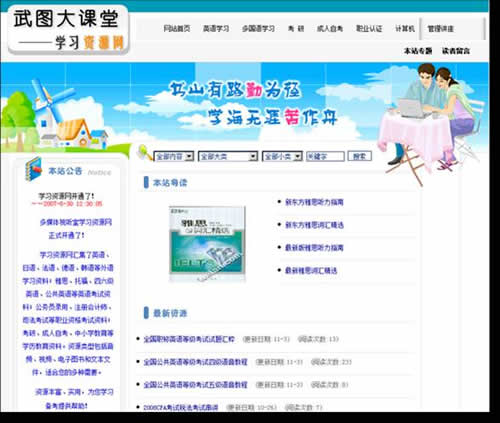The image size is (500, 423).
Task: Click the 读者留言 link
Action: pos(456,51)
